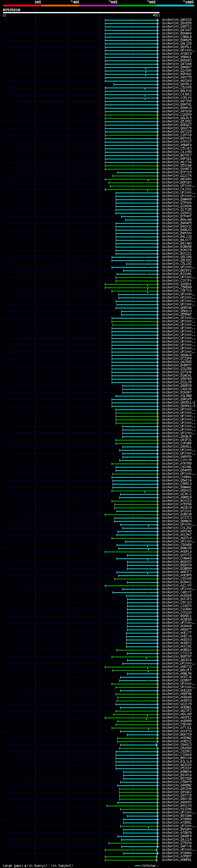Screen dimensions: 197x868
Task: Select the UniRef100_O13286 label
Action: [x=177, y=809]
